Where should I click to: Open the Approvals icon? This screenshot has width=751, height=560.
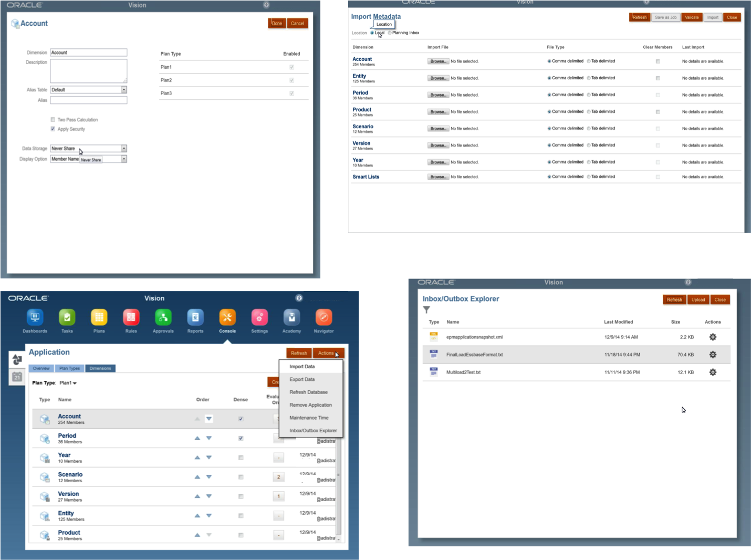[x=163, y=317]
